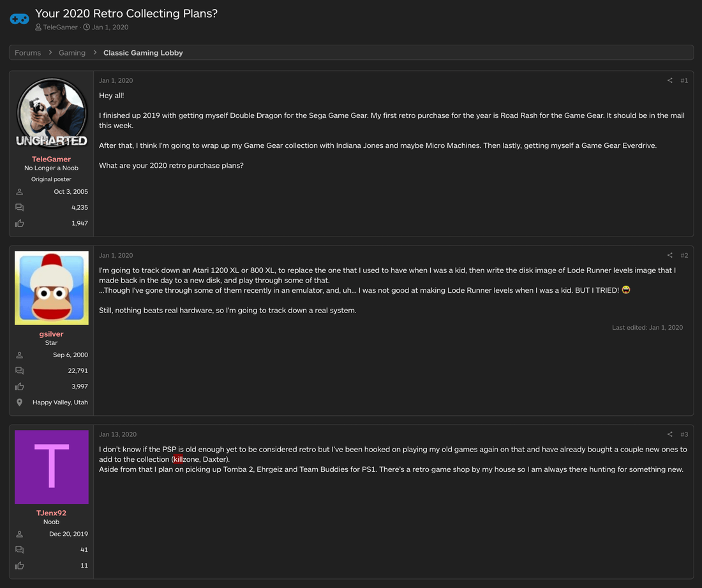Open TJenx92's user profile link

coord(51,513)
